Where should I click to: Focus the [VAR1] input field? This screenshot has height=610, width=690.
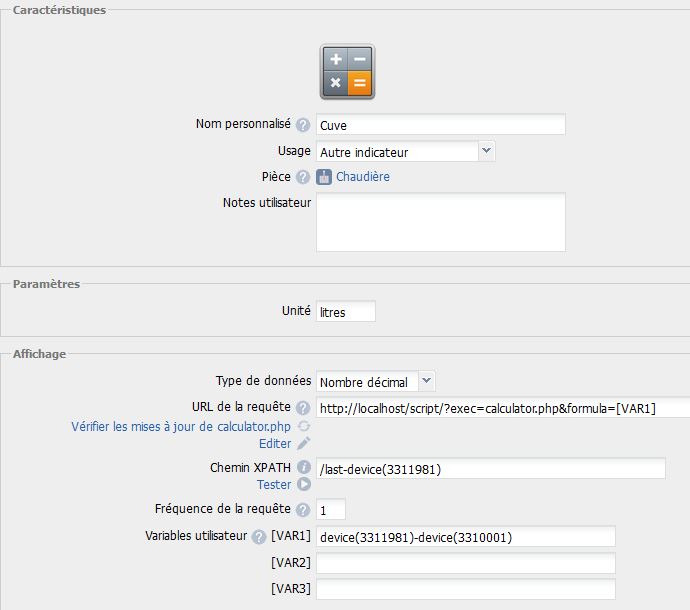(466, 537)
